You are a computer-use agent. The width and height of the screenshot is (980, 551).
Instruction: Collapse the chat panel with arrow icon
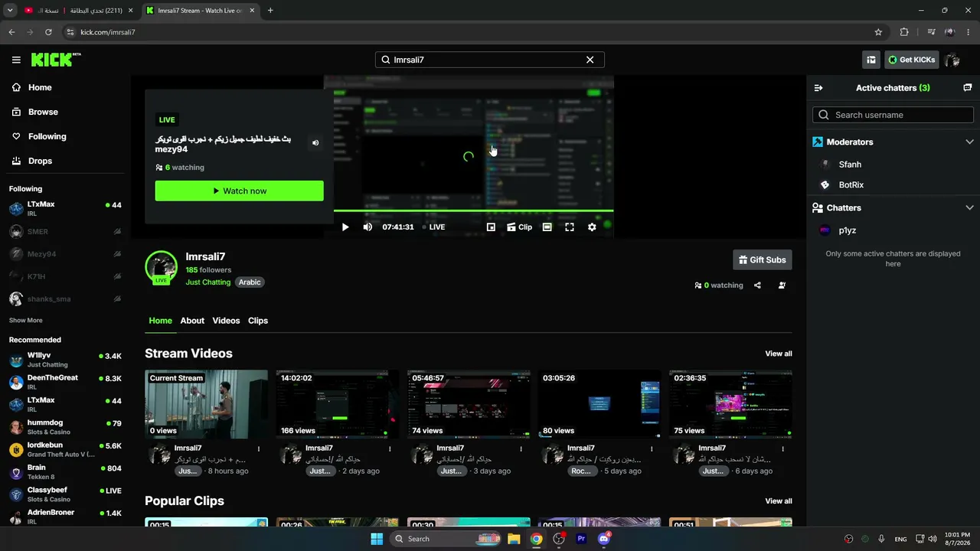pyautogui.click(x=818, y=88)
